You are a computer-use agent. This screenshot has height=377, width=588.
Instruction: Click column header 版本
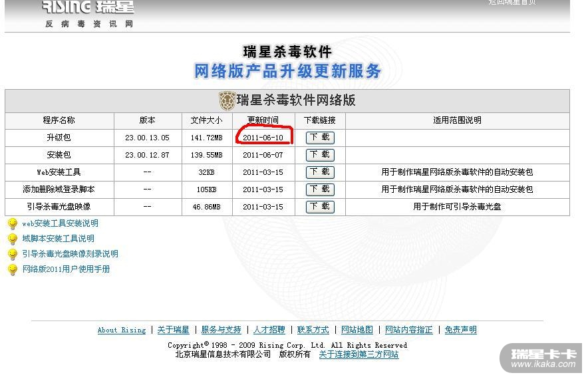(x=148, y=120)
